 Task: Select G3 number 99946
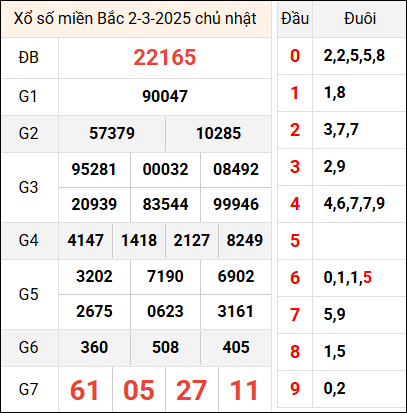(x=236, y=204)
